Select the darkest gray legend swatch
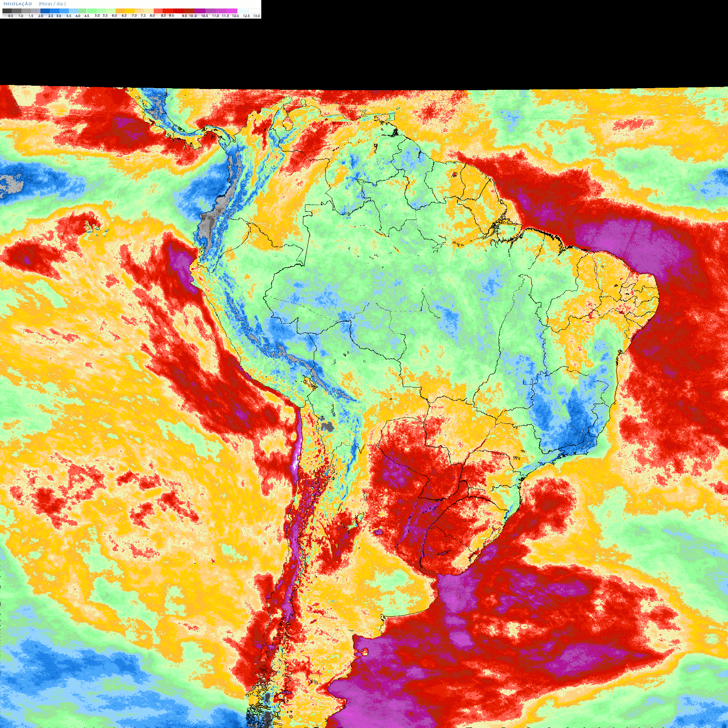The height and width of the screenshot is (728, 728). [x=7, y=11]
